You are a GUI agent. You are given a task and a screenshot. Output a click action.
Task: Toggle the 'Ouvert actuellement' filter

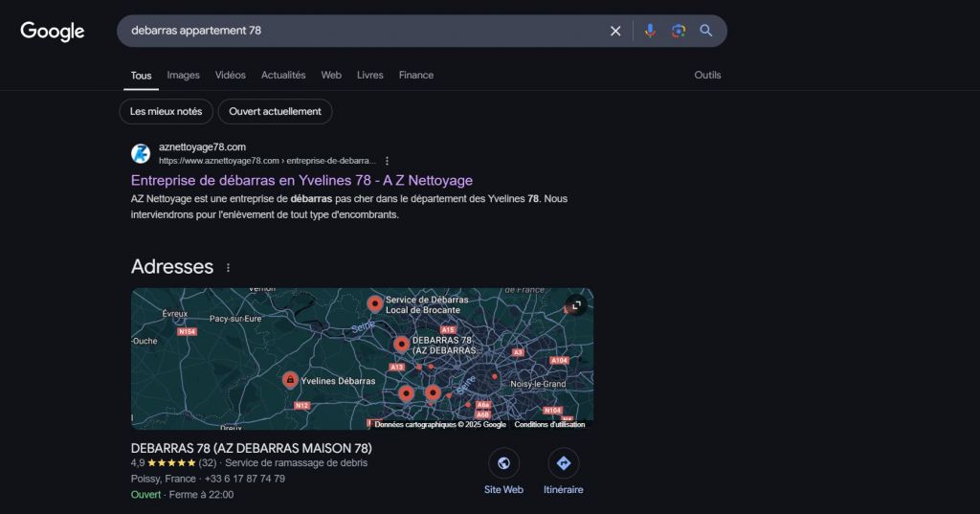(275, 111)
